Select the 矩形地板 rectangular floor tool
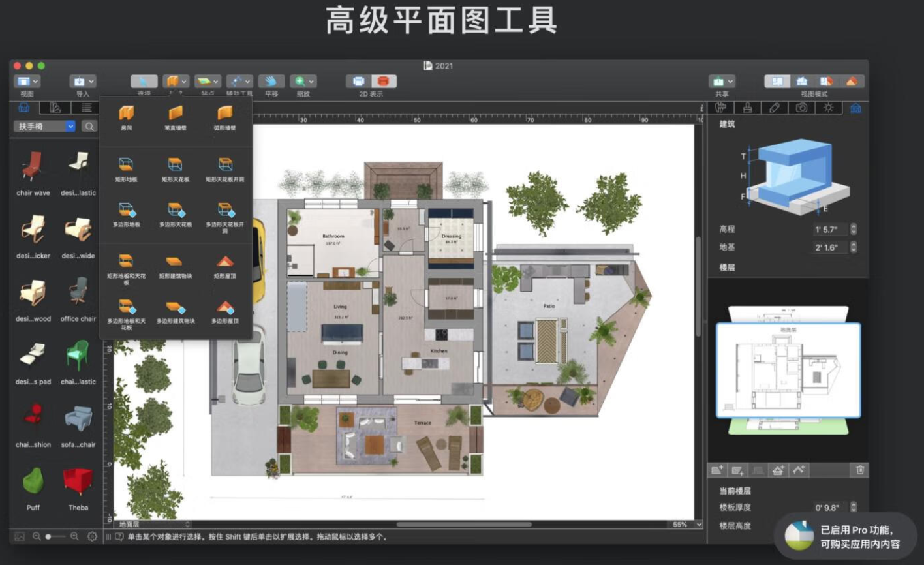 [x=126, y=169]
